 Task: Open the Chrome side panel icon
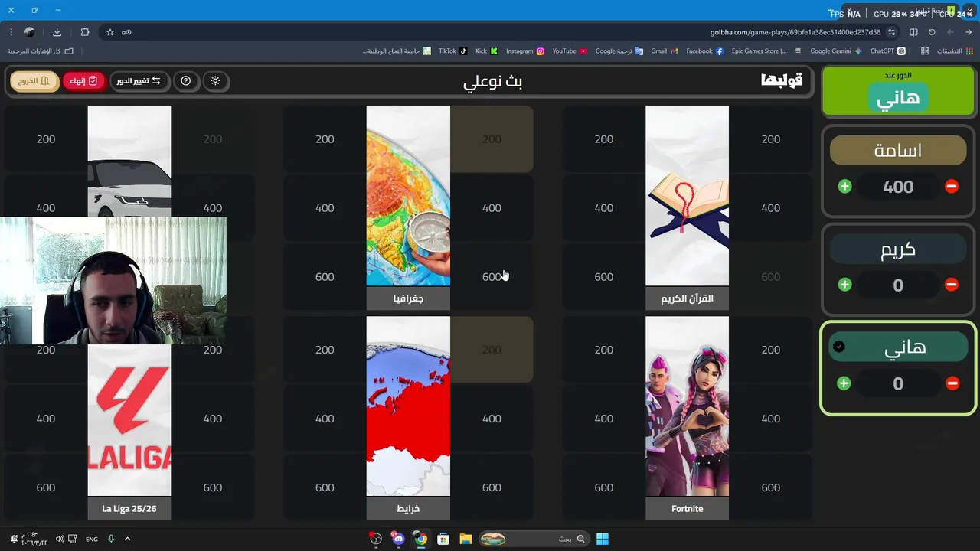coord(913,32)
